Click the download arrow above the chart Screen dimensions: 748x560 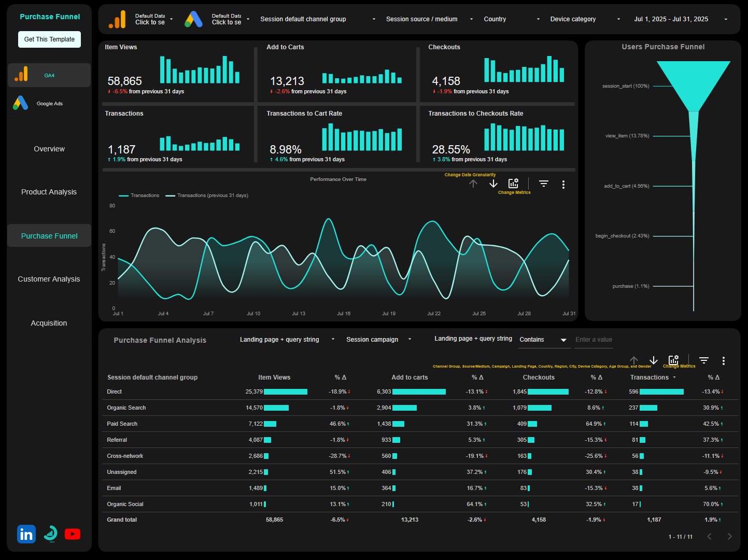point(492,184)
